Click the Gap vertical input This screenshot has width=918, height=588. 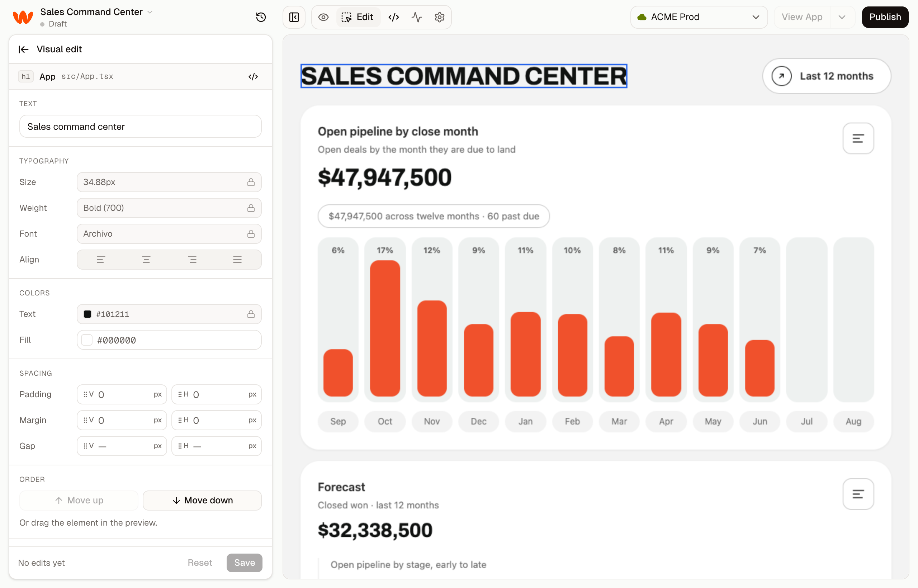pos(122,446)
